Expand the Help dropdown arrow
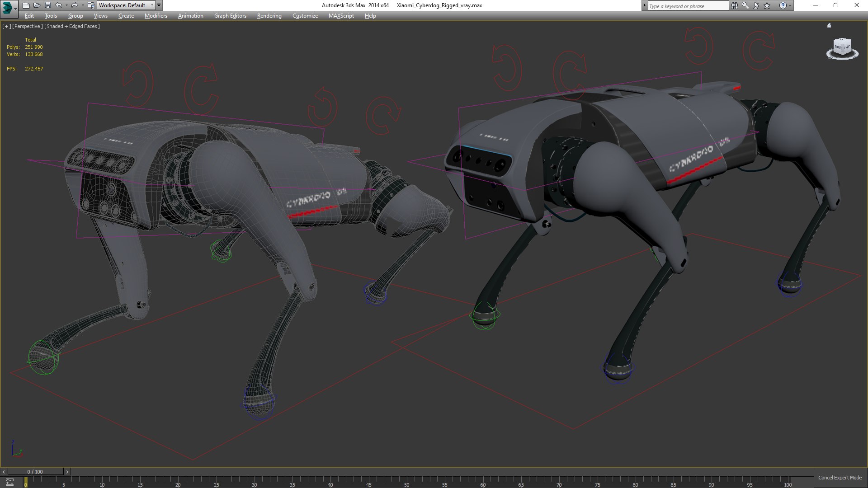 tap(790, 6)
